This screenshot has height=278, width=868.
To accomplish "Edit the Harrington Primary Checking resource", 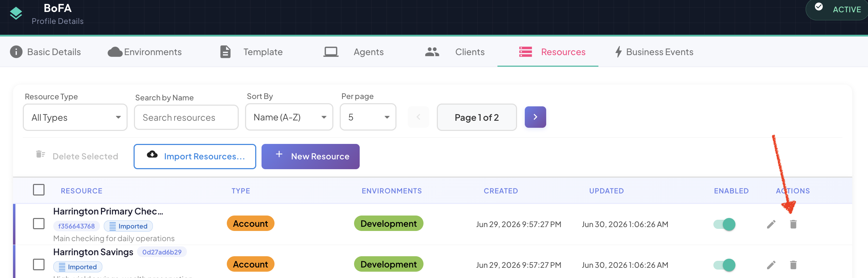I will point(771,224).
